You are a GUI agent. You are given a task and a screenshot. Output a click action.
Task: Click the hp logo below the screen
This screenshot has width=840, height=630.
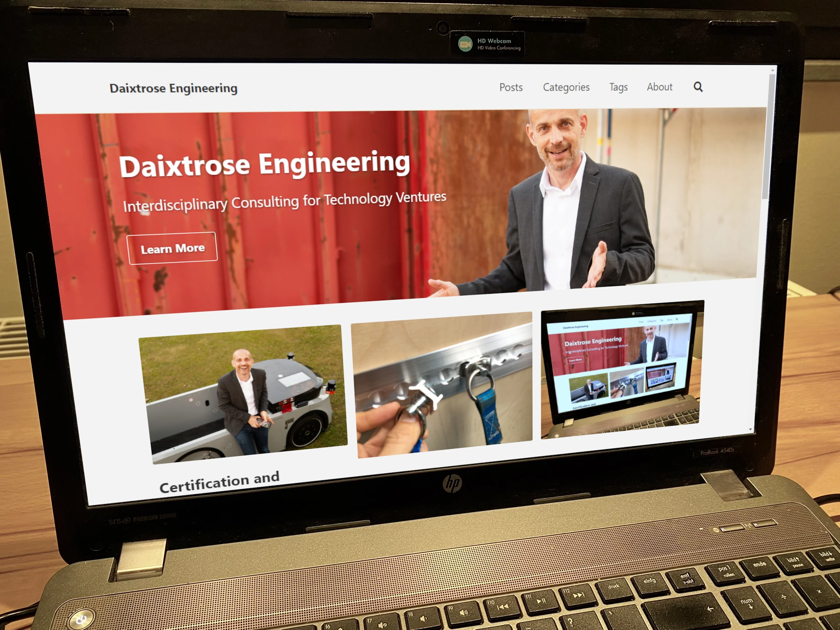452,483
